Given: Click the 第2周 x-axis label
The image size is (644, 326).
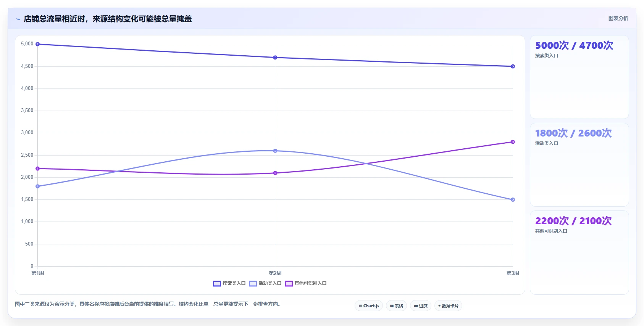Looking at the screenshot, I should [x=275, y=273].
